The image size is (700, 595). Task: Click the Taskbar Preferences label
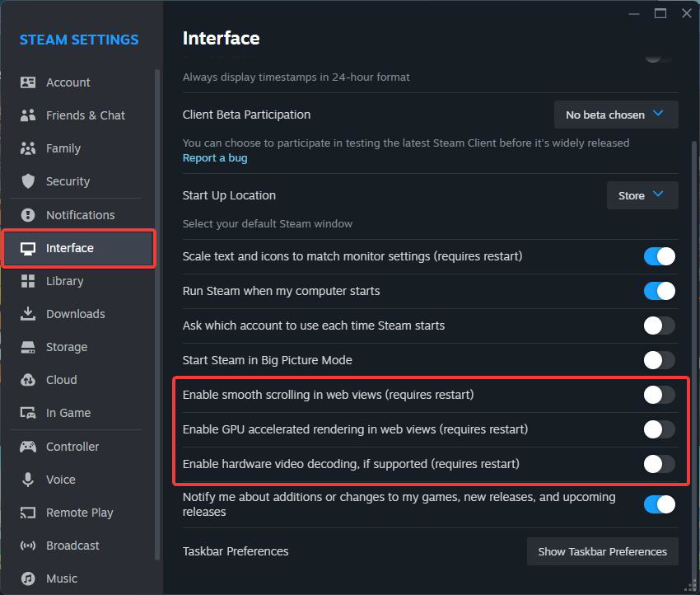coord(236,551)
